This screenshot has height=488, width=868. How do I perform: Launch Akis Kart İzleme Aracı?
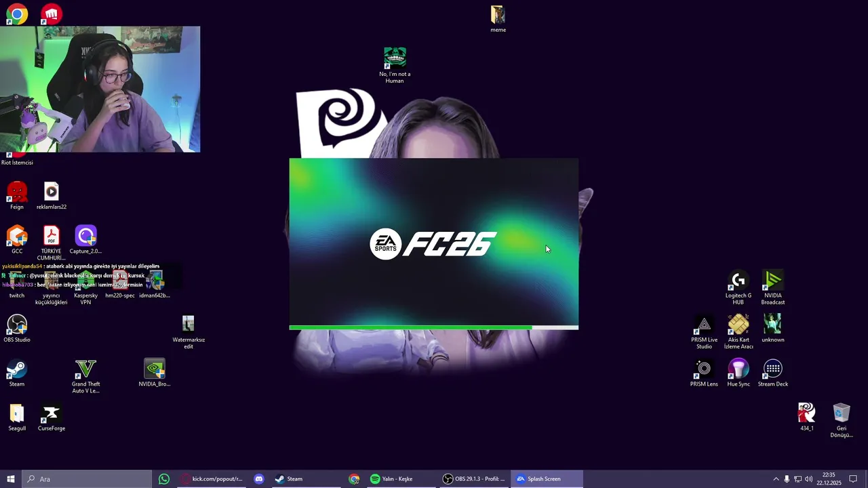(738, 332)
